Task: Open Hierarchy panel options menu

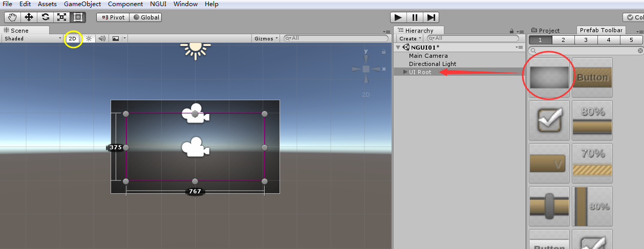Action: pyautogui.click(x=520, y=32)
